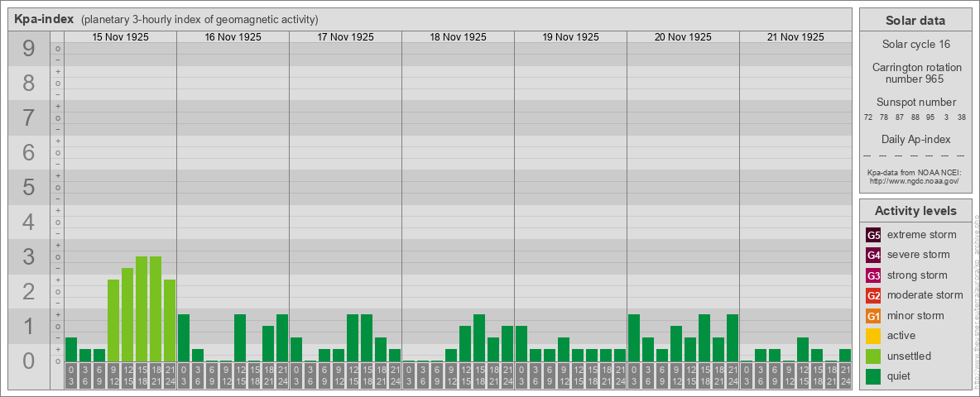Click the 'Kpa-index' chart title

[44, 19]
